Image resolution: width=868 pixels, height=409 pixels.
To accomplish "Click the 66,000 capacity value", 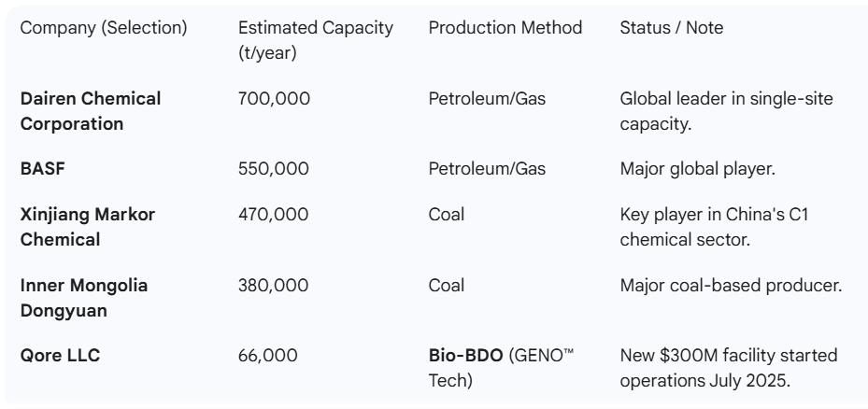I will pos(268,355).
